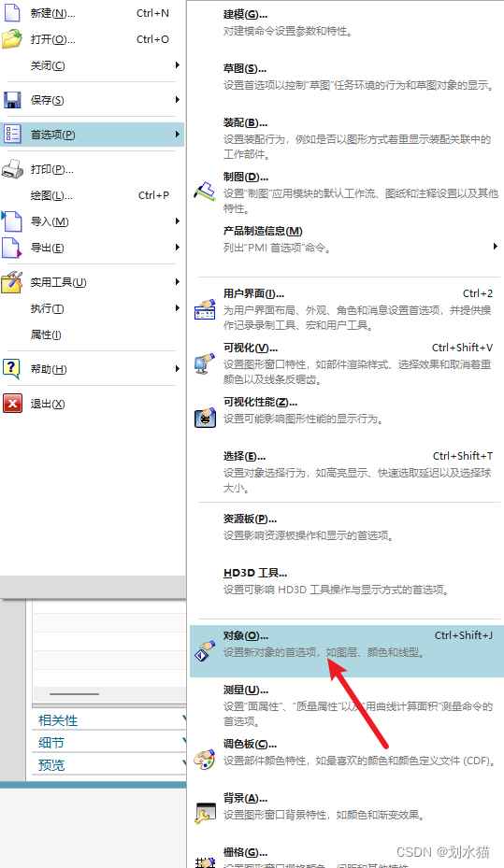Open Drafting 制图(D)... preferences
This screenshot has width=504, height=868.
click(x=346, y=192)
